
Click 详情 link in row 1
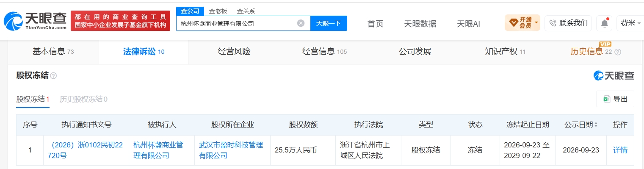pos(620,150)
